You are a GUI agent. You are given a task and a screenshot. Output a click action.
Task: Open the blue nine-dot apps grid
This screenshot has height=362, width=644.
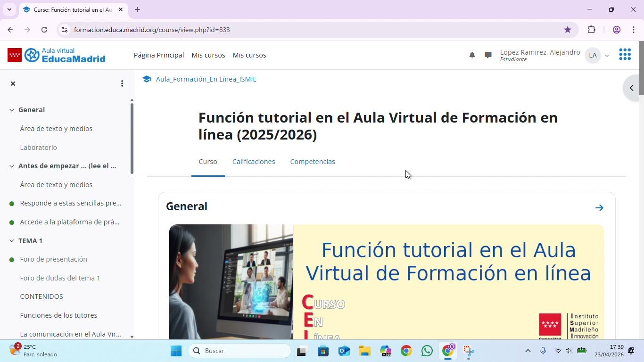(625, 55)
